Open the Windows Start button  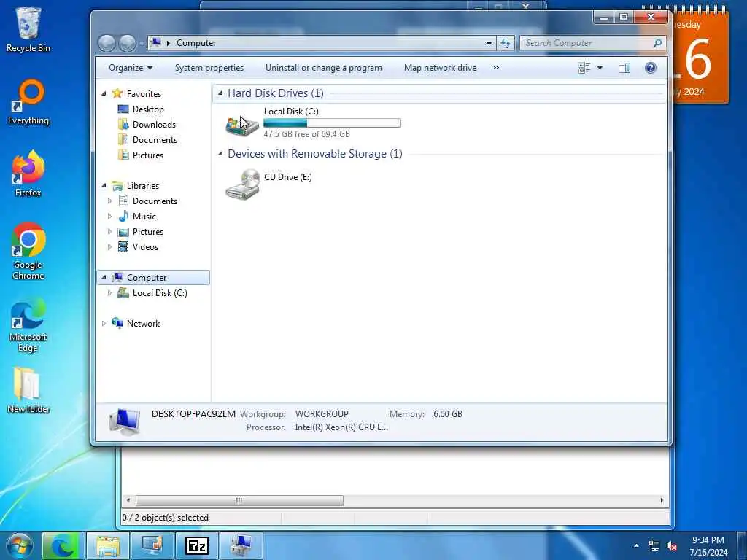(19, 545)
